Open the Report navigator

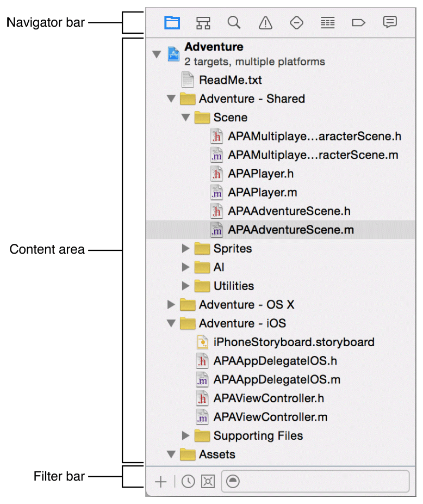pos(390,22)
